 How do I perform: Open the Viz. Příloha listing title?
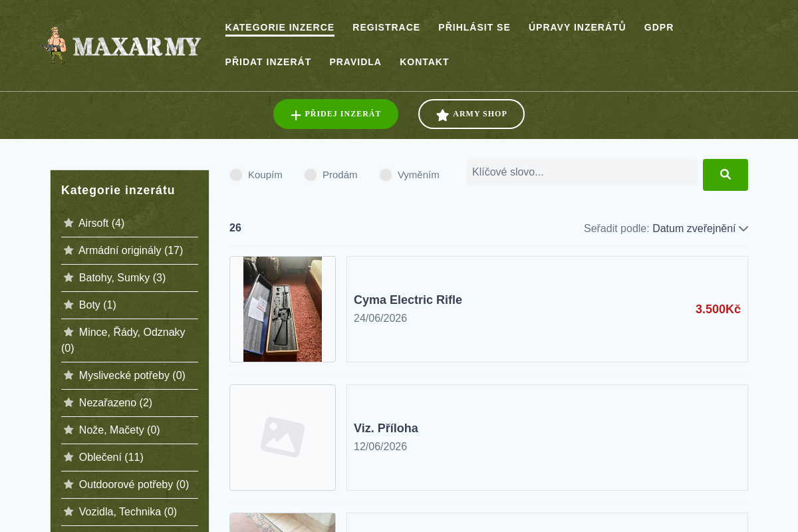tap(386, 428)
